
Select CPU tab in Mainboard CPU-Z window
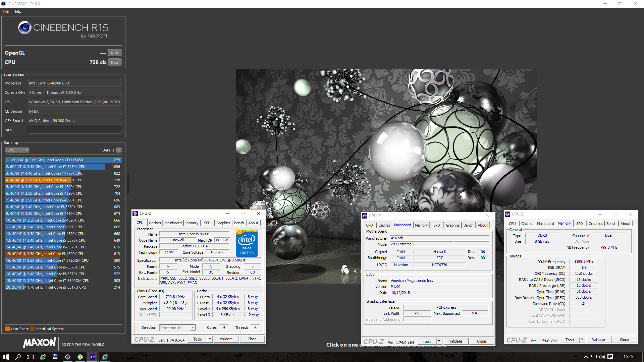pyautogui.click(x=369, y=225)
